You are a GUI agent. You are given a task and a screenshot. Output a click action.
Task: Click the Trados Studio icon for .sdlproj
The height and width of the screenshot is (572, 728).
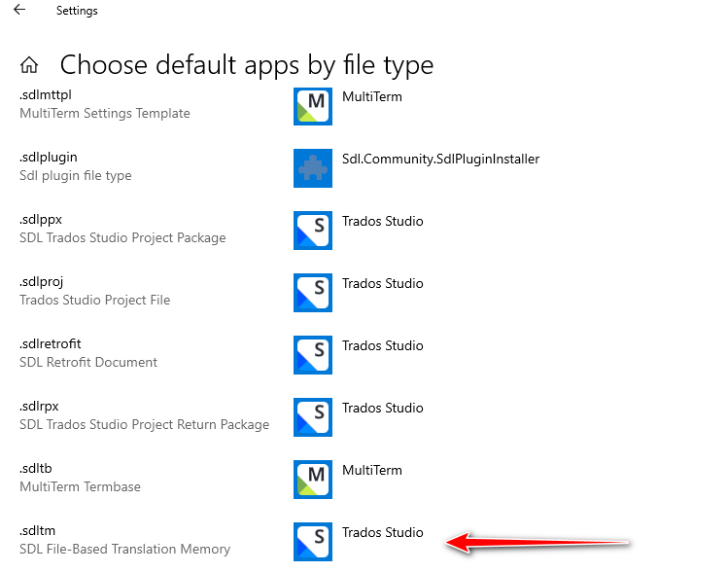(312, 293)
